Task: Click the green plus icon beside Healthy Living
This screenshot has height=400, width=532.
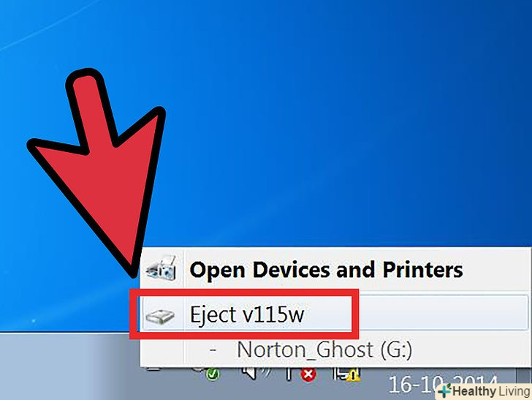Action: coord(444,391)
